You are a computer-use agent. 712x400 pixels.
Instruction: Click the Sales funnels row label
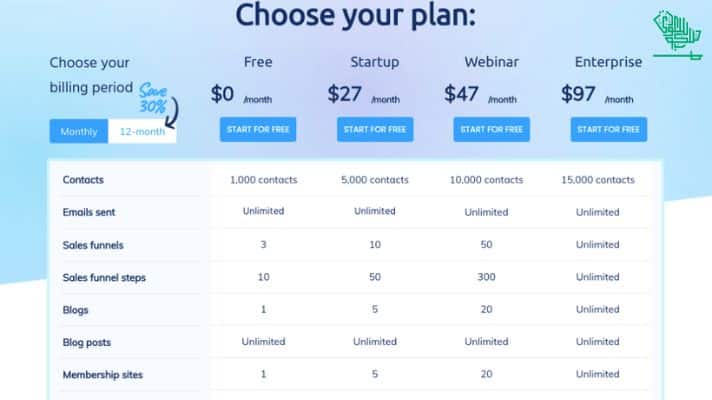pyautogui.click(x=93, y=245)
